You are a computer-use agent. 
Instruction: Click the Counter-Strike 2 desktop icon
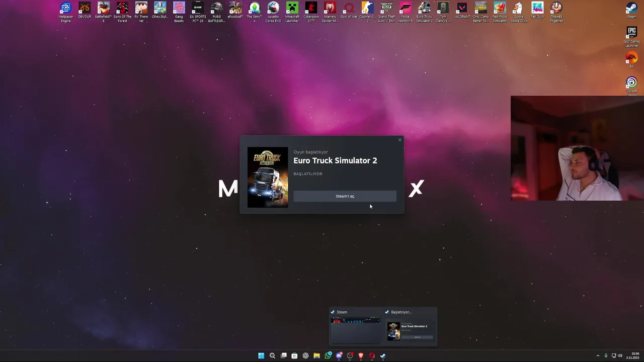click(367, 12)
